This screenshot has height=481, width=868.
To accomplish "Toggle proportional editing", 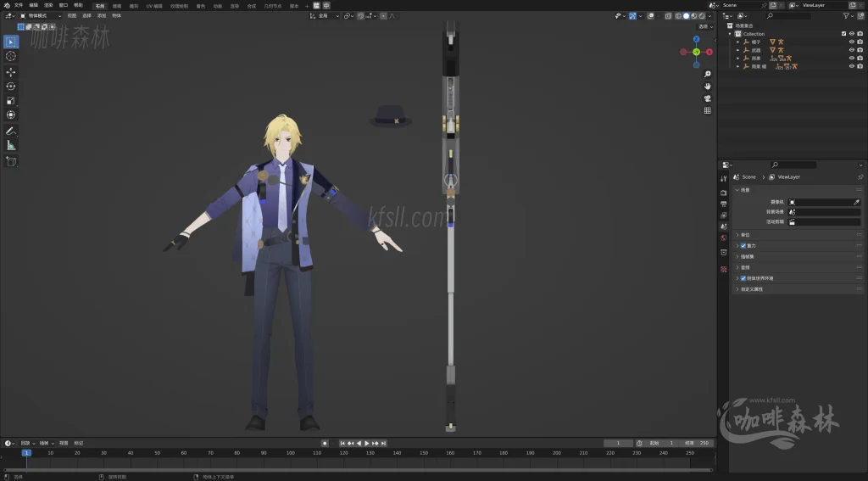I will tap(383, 16).
